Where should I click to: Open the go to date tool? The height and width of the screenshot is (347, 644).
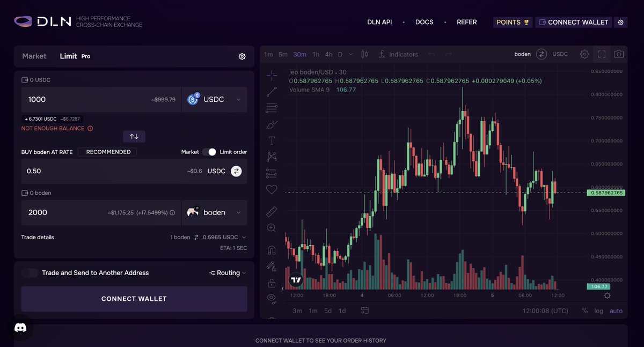[365, 311]
